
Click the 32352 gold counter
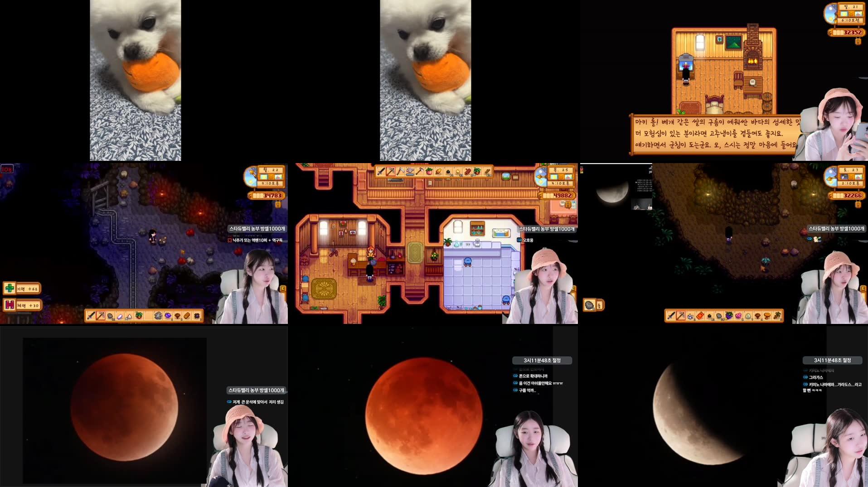847,33
